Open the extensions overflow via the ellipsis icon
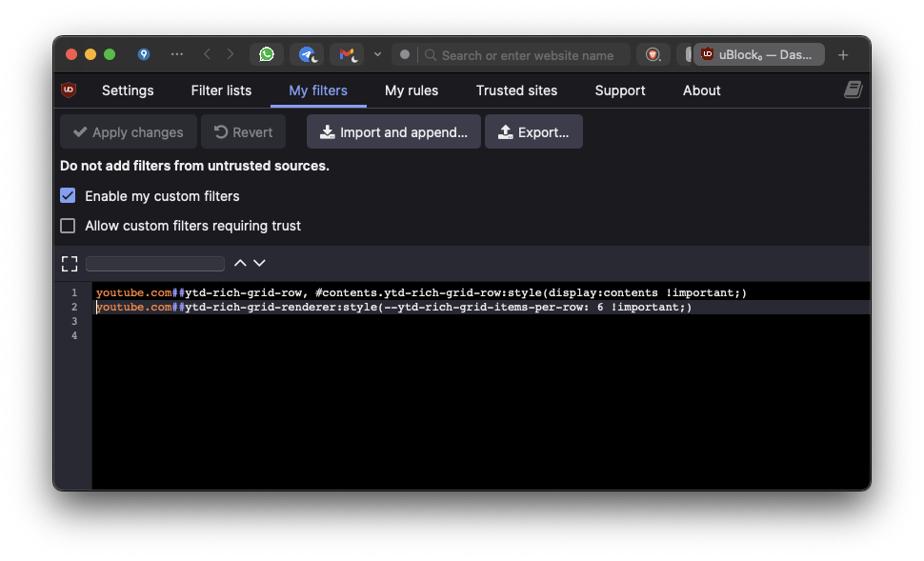This screenshot has width=924, height=561. coord(177,54)
